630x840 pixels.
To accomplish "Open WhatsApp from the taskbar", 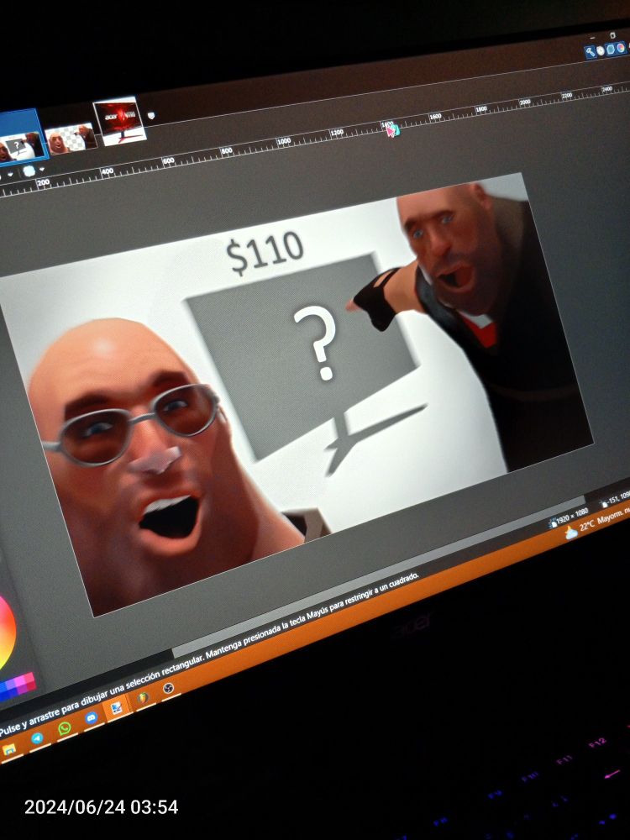I will (65, 728).
